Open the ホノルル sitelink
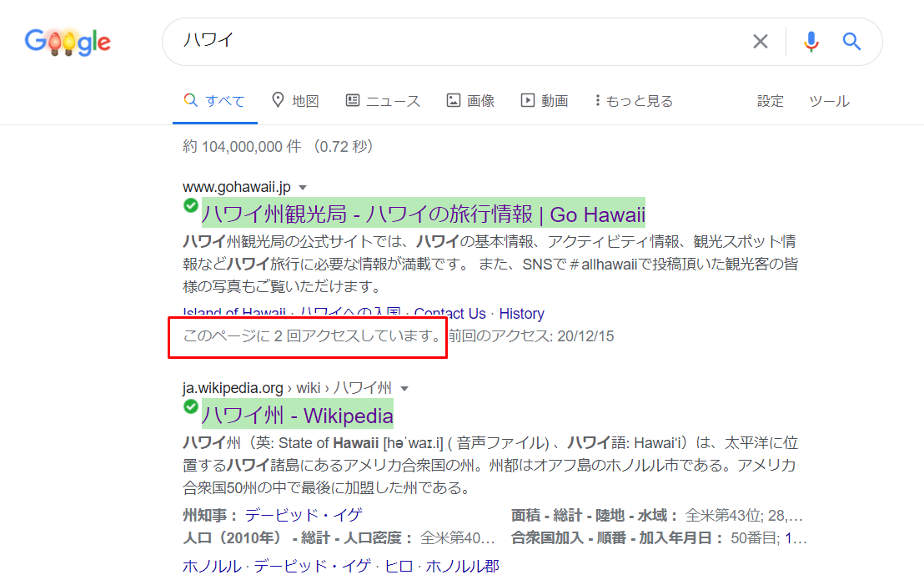924x585 pixels. coord(212,566)
